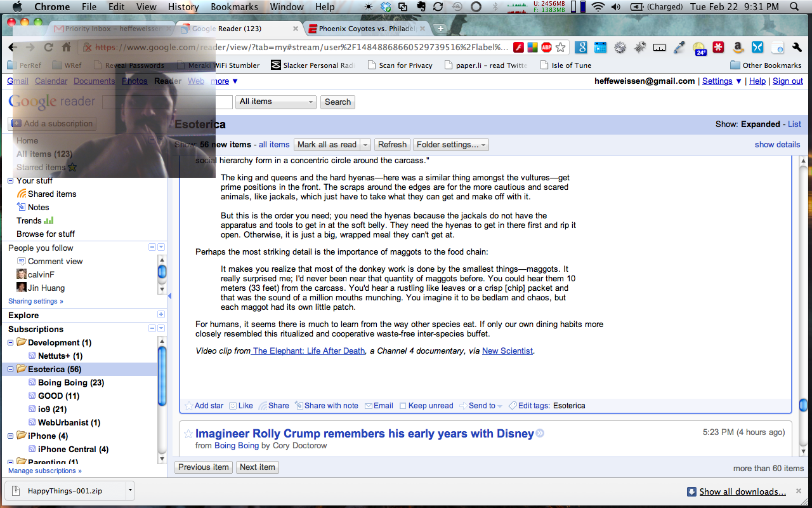Check the Keep unread checkbox
The width and height of the screenshot is (812, 508).
[403, 406]
